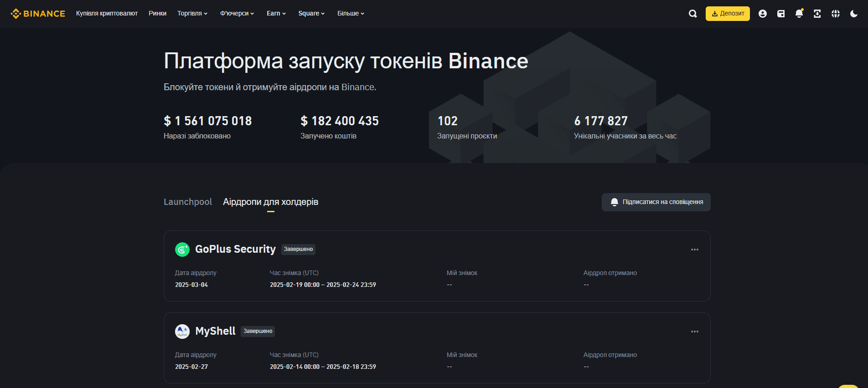Click the MyShell token logo

click(182, 332)
